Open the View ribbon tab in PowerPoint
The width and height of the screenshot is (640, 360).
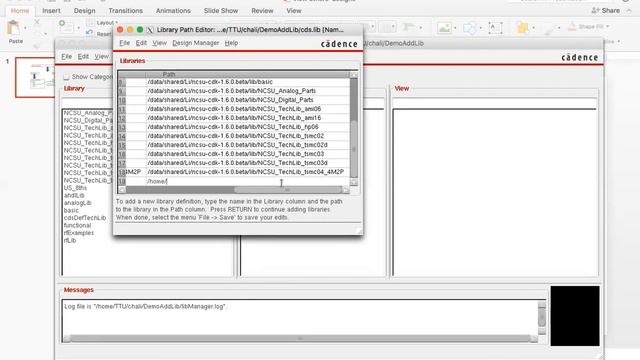click(x=294, y=11)
